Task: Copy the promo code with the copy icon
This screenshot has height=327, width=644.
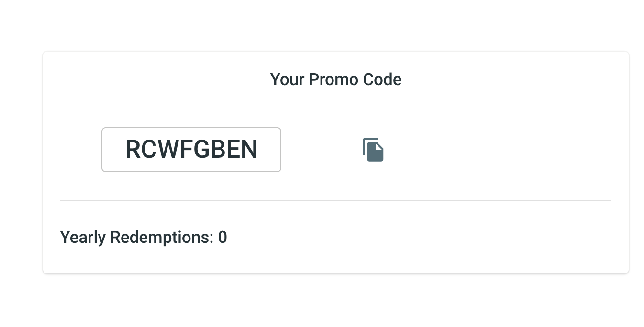Action: point(373,150)
